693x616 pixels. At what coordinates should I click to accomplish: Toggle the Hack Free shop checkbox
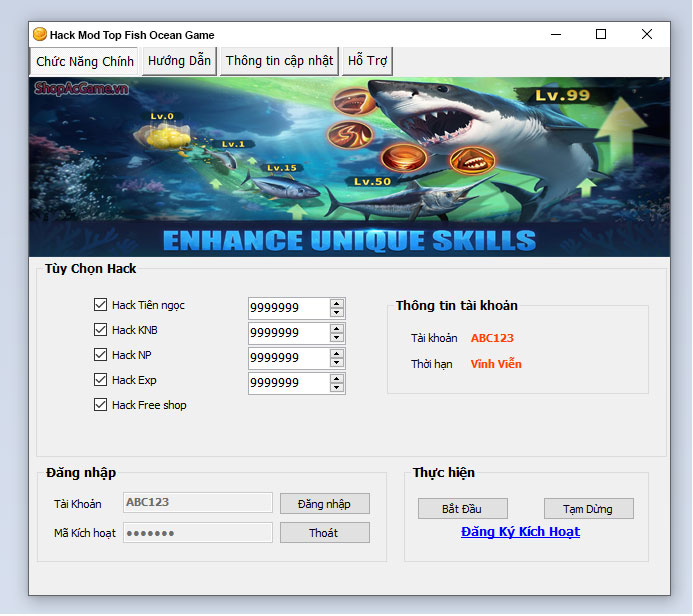100,405
